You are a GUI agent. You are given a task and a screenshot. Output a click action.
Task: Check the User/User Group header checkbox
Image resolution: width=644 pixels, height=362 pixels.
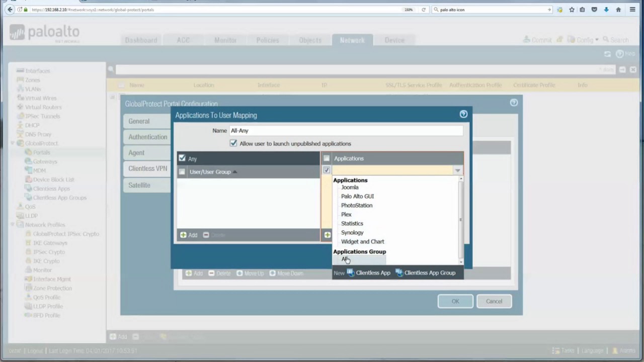(x=182, y=171)
